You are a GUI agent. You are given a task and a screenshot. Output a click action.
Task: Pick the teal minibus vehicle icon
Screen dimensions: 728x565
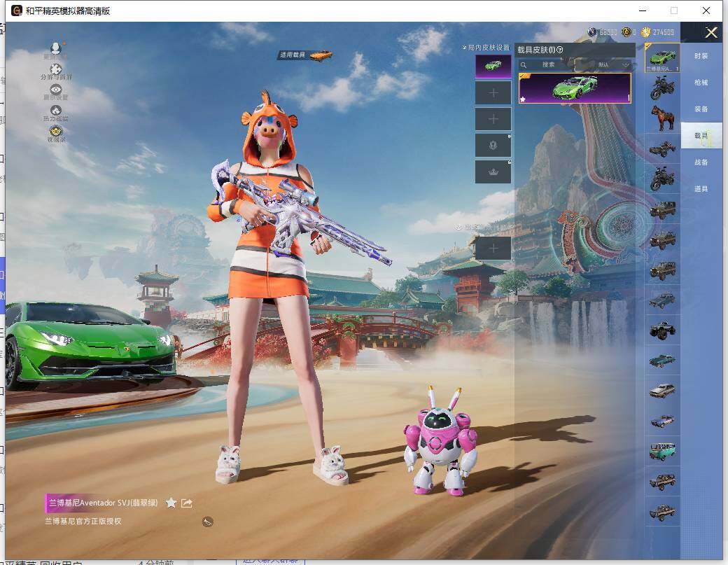point(661,451)
